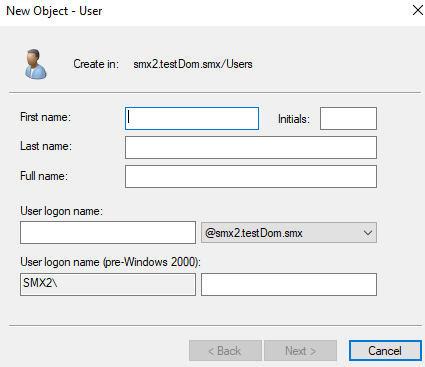Select the Last name input field
Screen dimensions: 425x367
coord(251,147)
